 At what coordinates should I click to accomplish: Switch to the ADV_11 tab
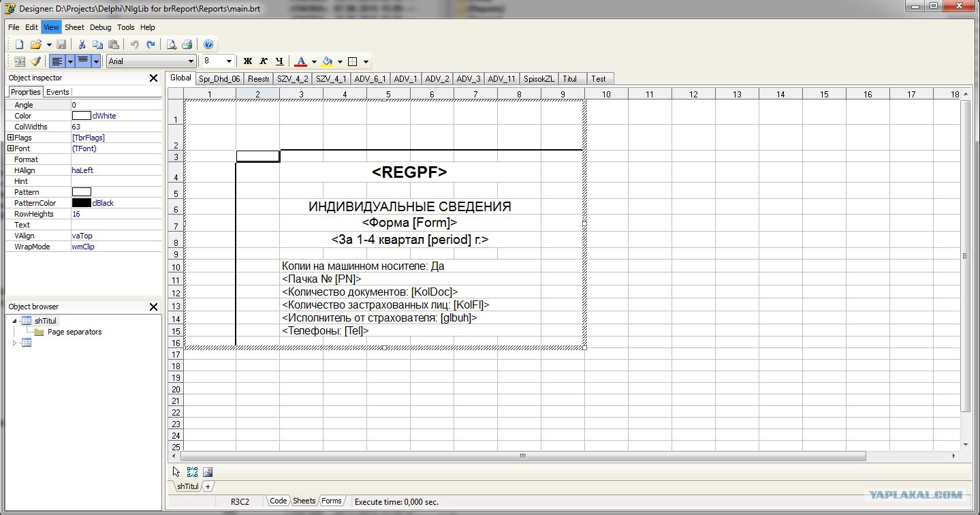tap(502, 79)
